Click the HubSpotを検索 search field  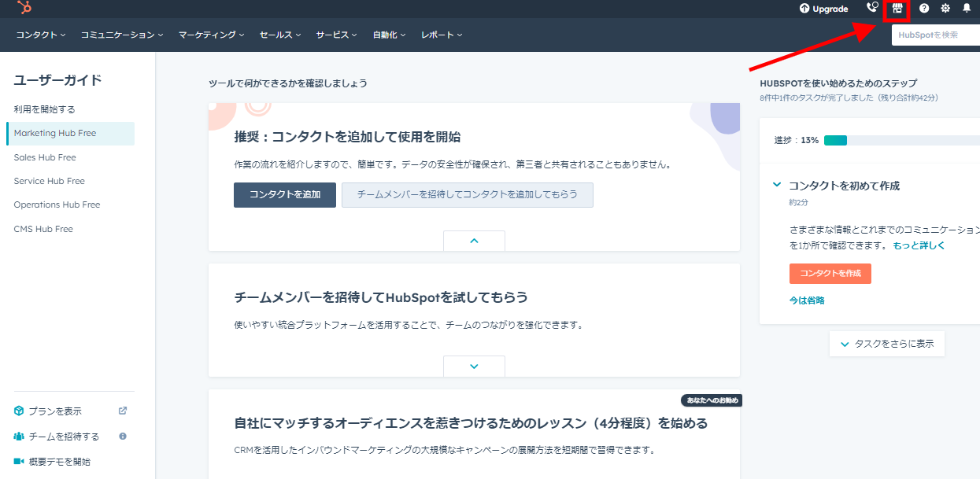[936, 35]
